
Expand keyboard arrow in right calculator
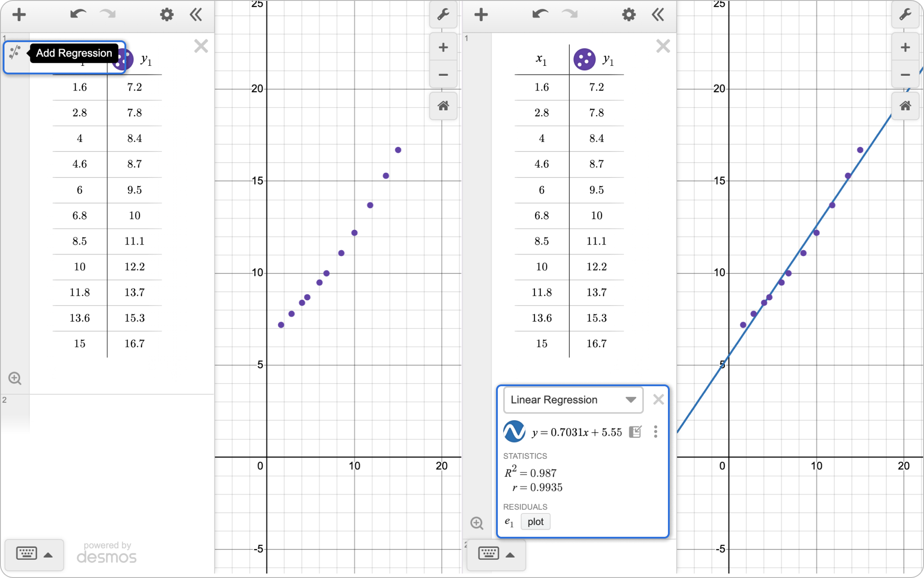(x=510, y=555)
